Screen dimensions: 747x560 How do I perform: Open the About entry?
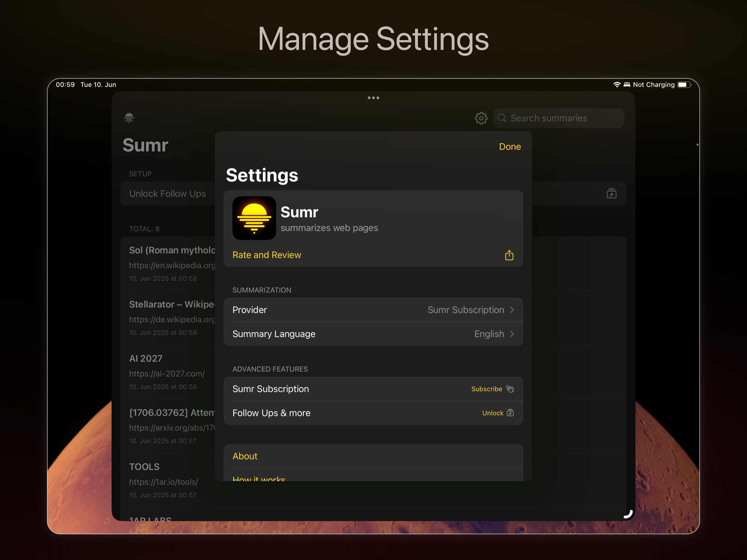[x=373, y=456]
